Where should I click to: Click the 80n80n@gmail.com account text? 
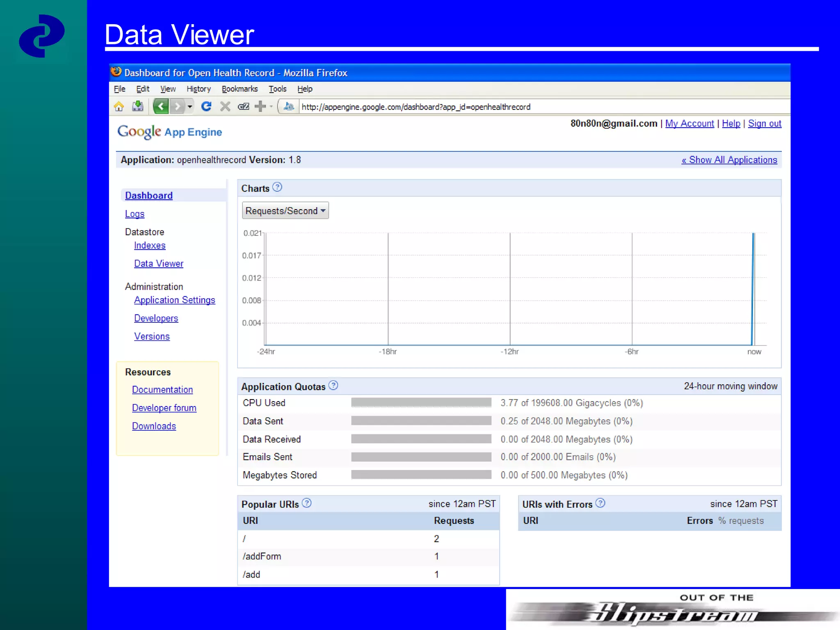pyautogui.click(x=614, y=123)
